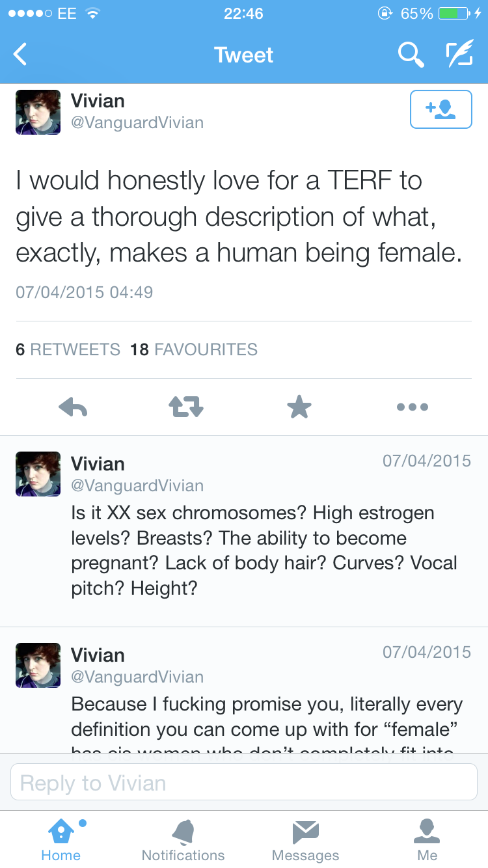Reply to the tweet using arrow icon
Viewport: 488px width, 868px height.
(73, 407)
